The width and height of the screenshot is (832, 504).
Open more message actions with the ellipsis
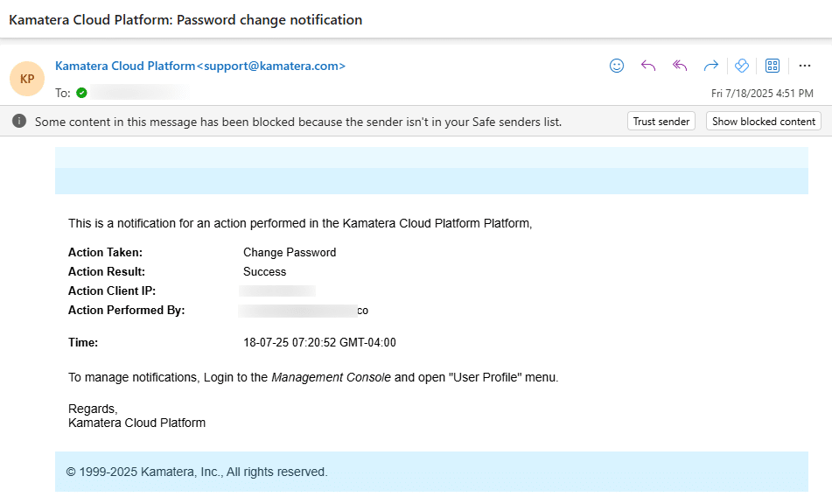pyautogui.click(x=804, y=66)
